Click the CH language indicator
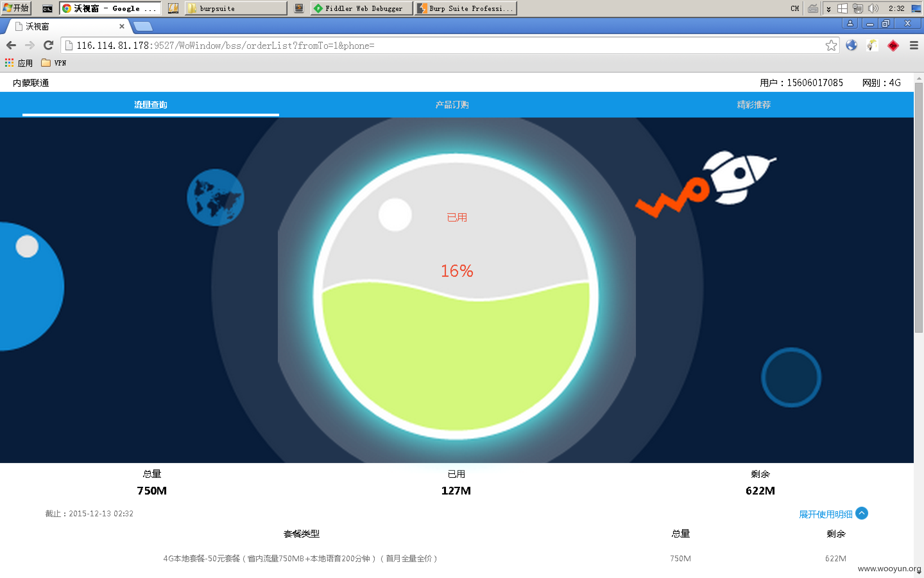The width and height of the screenshot is (924, 578). click(795, 8)
